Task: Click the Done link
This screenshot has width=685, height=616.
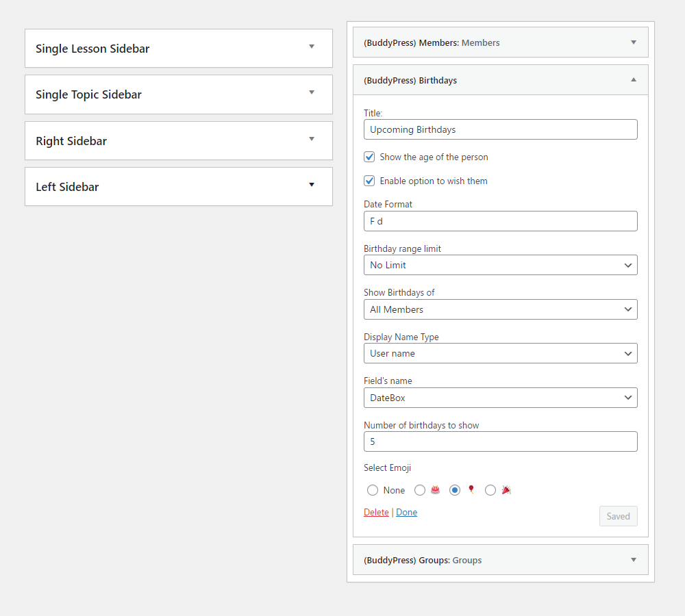Action: pos(406,512)
